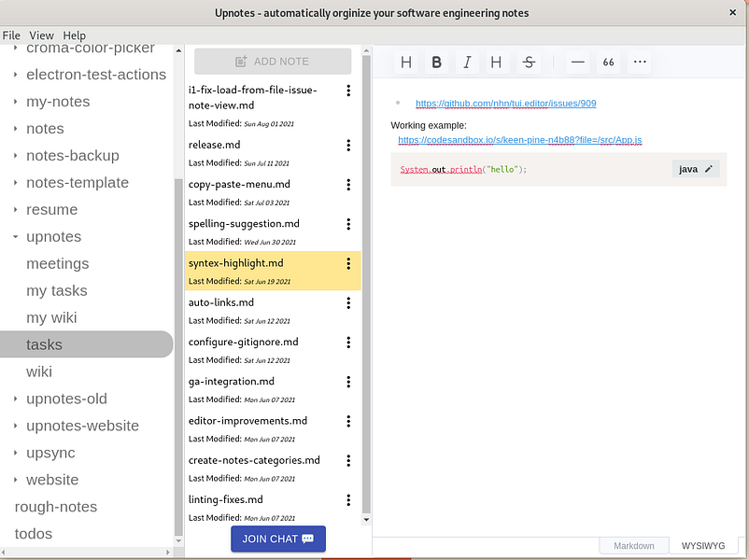Image resolution: width=749 pixels, height=560 pixels.
Task: Expand the upnotes-old folder
Action: (x=15, y=399)
